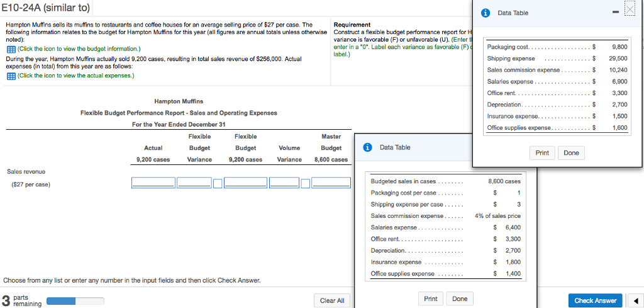Click the Check Answer button
644x308 pixels.
pyautogui.click(x=595, y=300)
